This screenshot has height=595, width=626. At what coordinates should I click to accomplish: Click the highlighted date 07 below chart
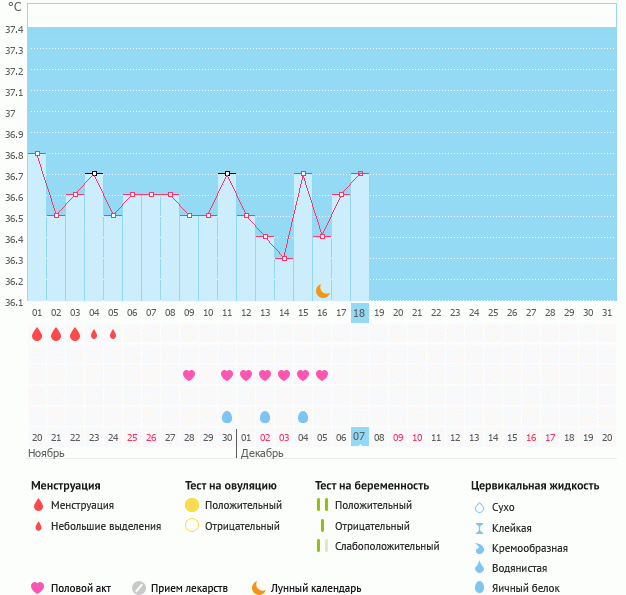[x=360, y=437]
